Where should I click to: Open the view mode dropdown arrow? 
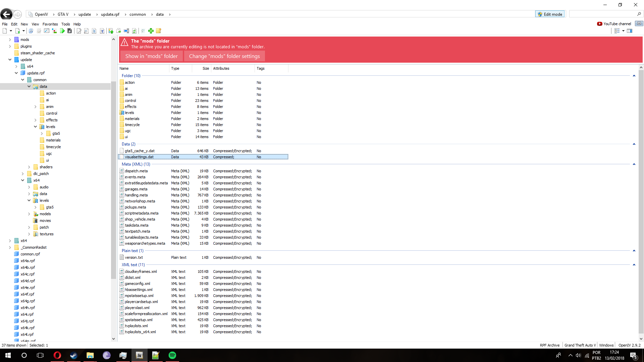point(623,31)
